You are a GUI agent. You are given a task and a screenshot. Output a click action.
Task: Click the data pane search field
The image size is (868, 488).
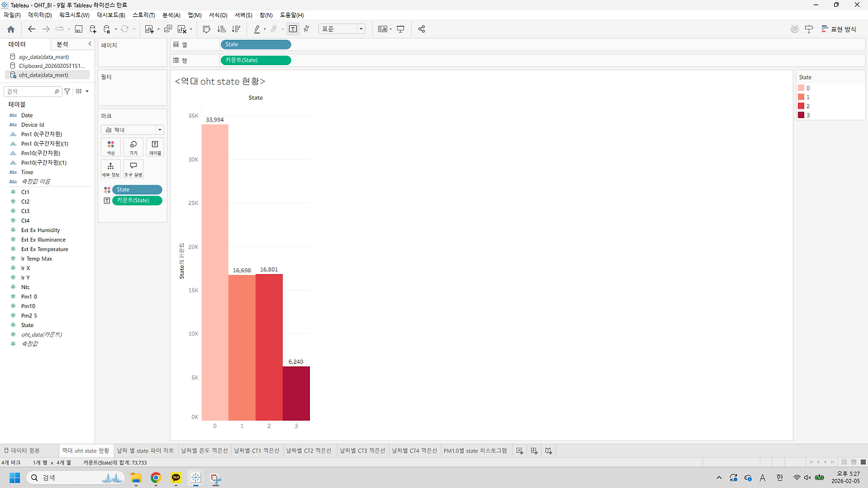pos(33,91)
